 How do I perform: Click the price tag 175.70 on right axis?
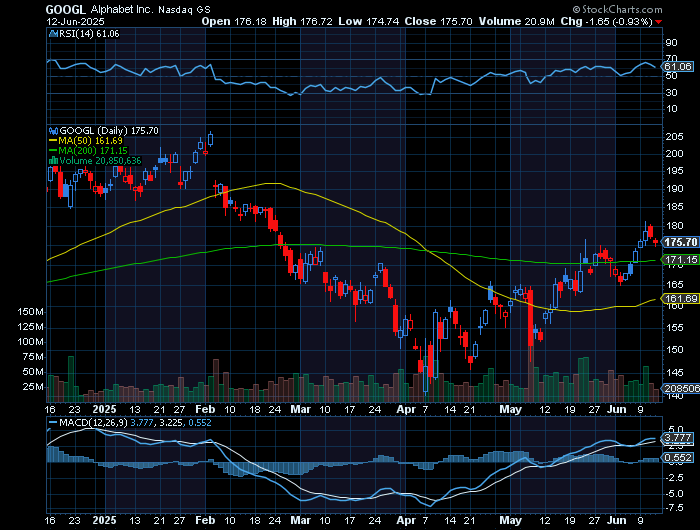680,242
